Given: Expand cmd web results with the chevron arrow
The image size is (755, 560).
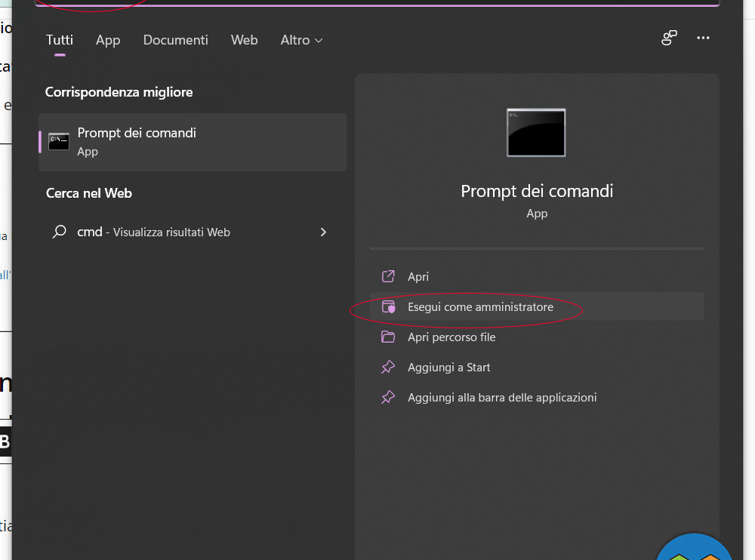Looking at the screenshot, I should (x=323, y=232).
